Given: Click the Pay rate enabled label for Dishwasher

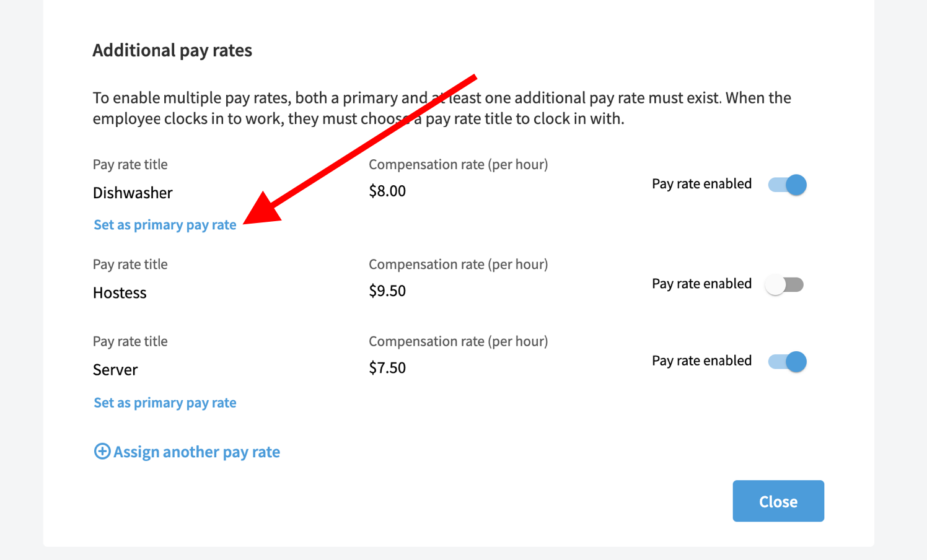Looking at the screenshot, I should (x=701, y=183).
